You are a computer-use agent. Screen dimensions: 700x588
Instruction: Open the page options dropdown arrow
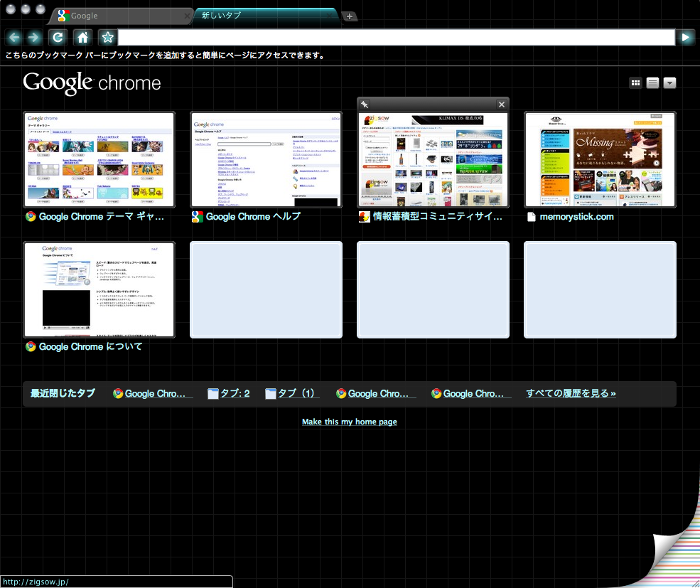[669, 82]
